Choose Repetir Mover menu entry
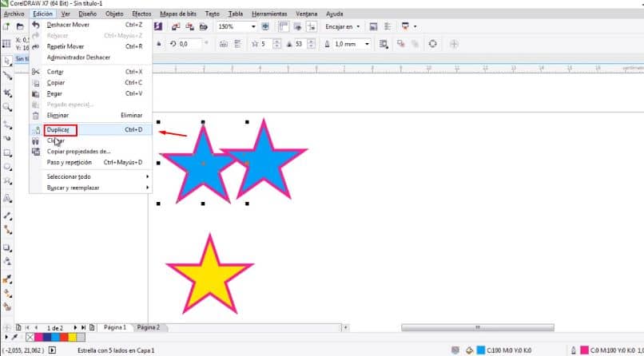This screenshot has width=644, height=356. [91, 46]
